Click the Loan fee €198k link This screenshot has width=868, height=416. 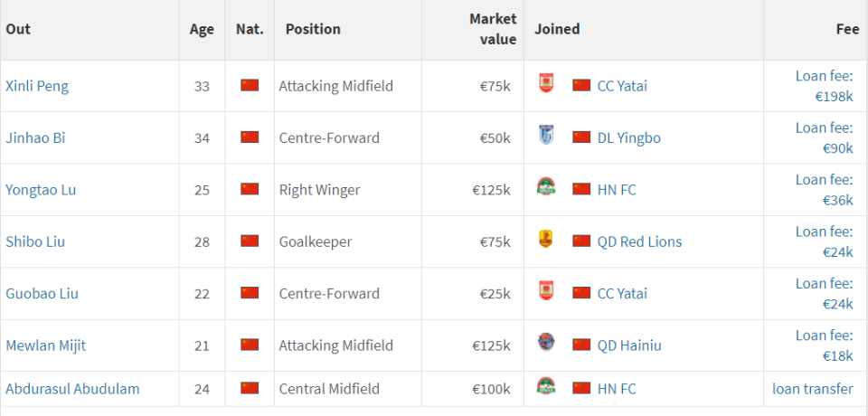pos(825,87)
